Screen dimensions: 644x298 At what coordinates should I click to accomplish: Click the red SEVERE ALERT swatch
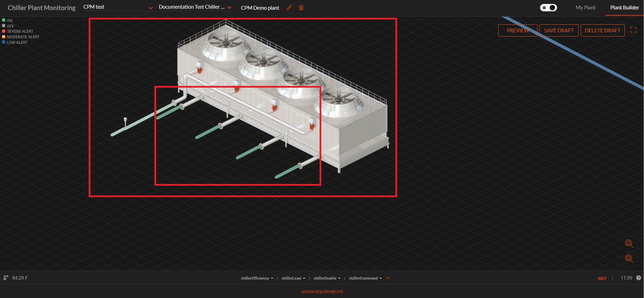[x=3, y=31]
